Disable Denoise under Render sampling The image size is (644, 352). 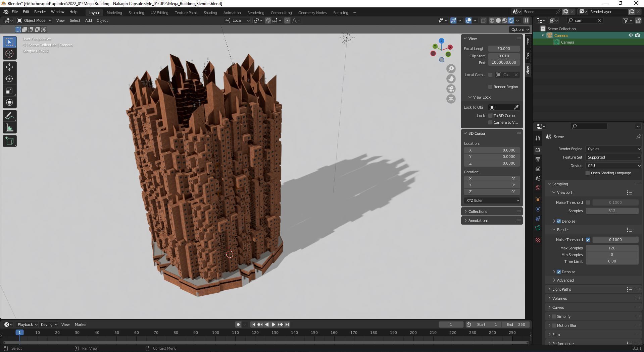click(559, 272)
